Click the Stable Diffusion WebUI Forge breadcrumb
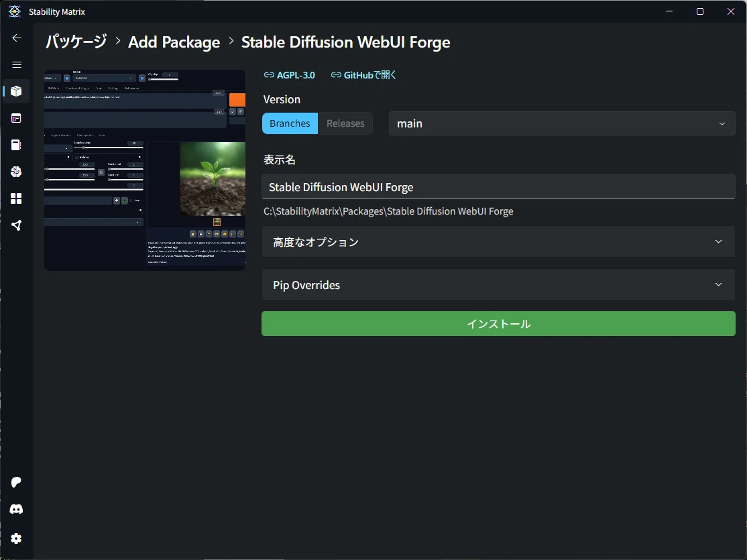The width and height of the screenshot is (747, 560). coord(345,42)
